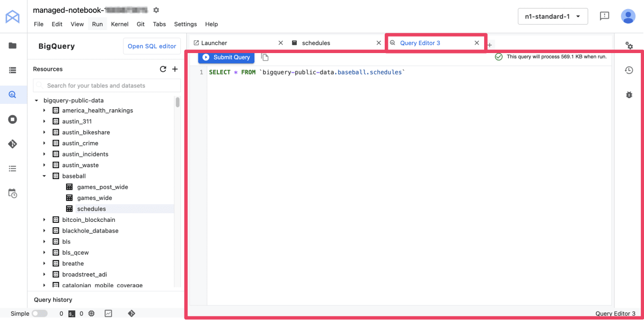Open property inspector gears icon

click(x=629, y=46)
